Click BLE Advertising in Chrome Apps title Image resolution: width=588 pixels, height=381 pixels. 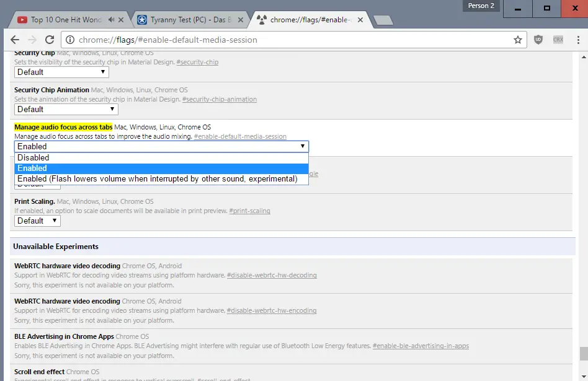64,336
